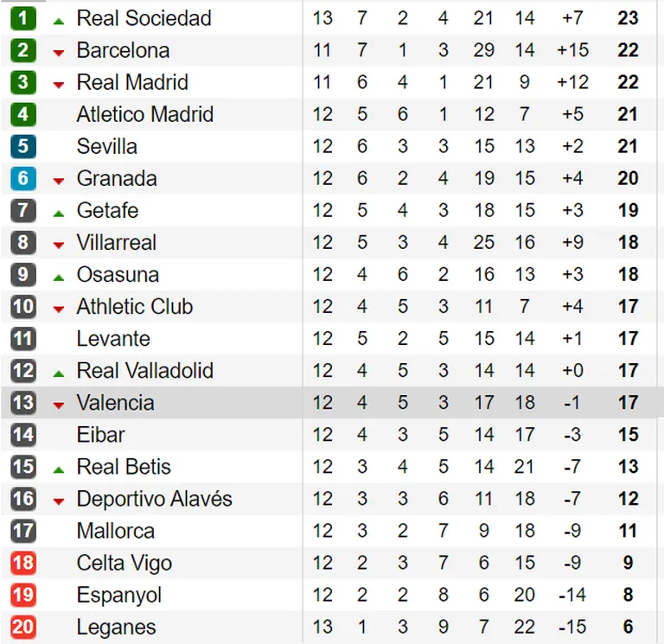Open the Real Madrid team link
The image size is (664, 644).
(132, 82)
